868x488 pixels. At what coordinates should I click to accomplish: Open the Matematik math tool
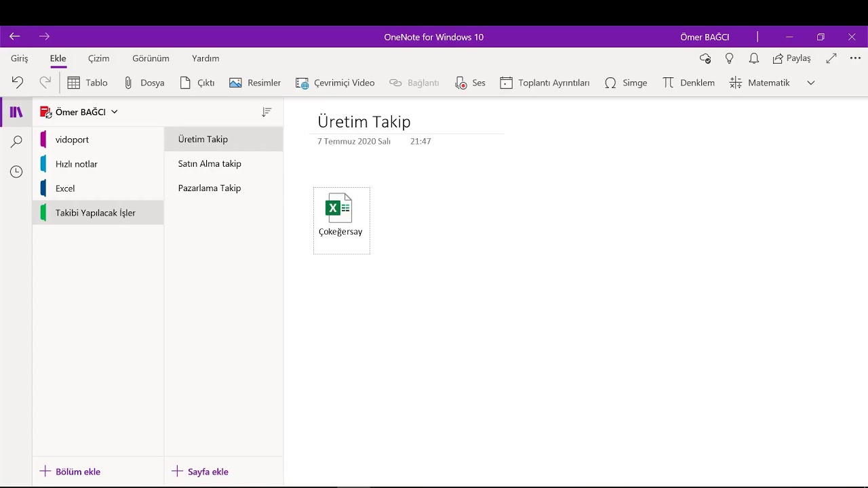click(x=759, y=83)
